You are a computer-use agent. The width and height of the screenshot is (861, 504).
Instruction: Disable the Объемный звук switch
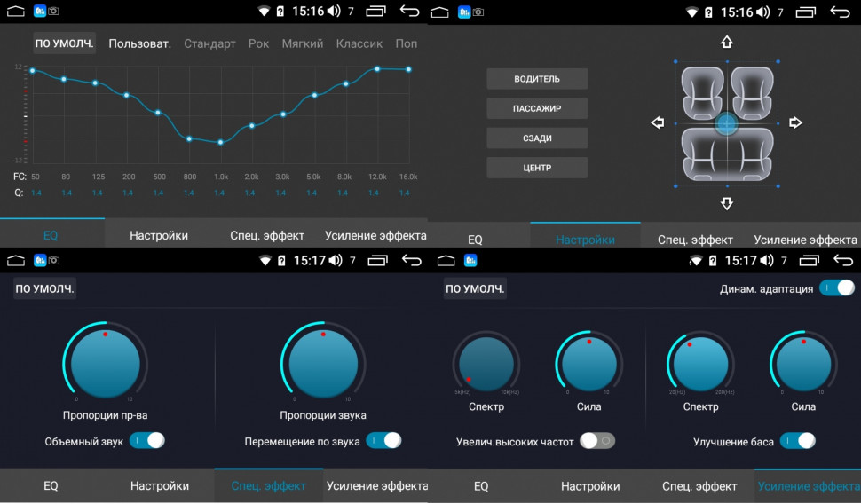147,440
